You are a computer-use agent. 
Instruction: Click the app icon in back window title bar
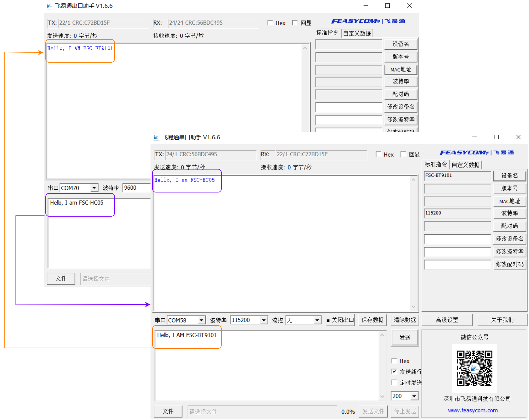49,6
